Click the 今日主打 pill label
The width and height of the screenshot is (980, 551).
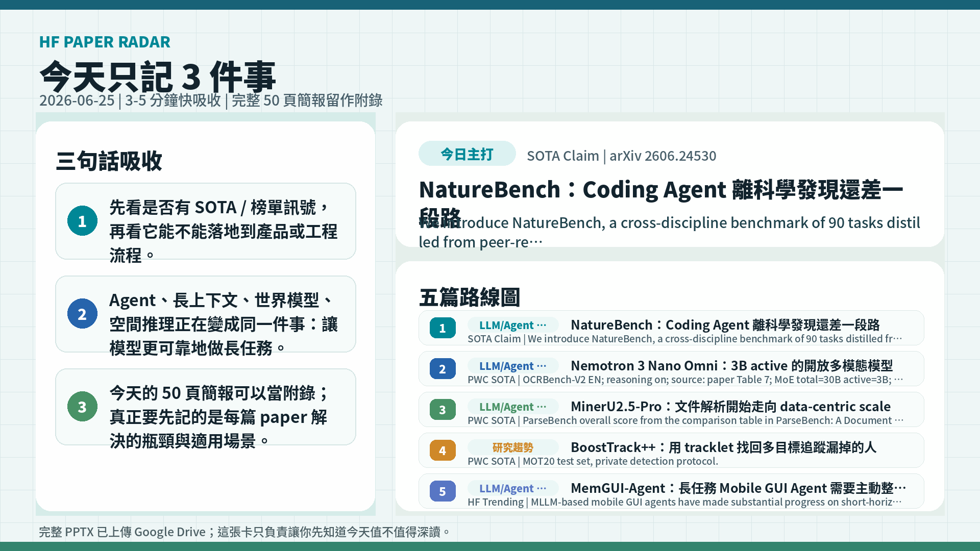pos(467,154)
